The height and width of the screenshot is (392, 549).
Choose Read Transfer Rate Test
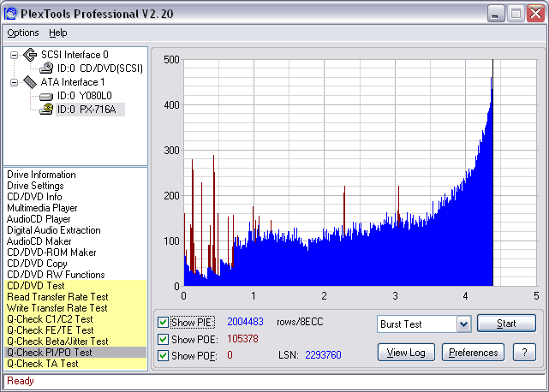point(57,297)
